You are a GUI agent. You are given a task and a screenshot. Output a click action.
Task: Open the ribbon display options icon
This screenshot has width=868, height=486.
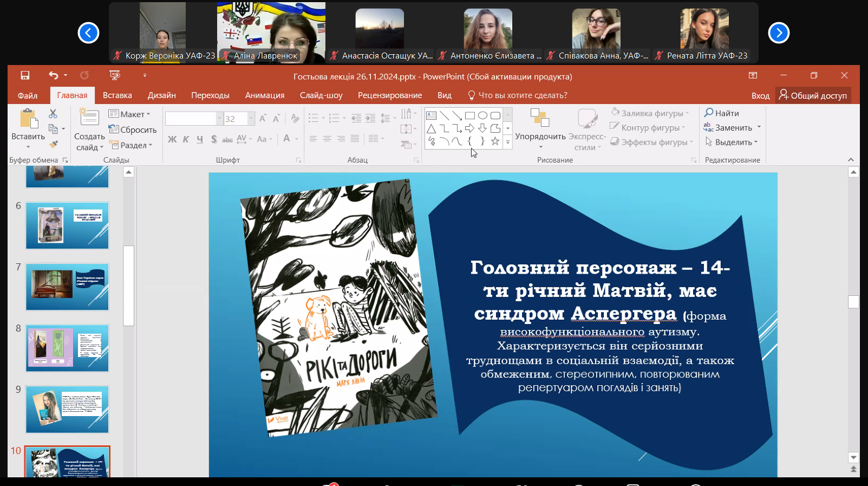click(753, 75)
